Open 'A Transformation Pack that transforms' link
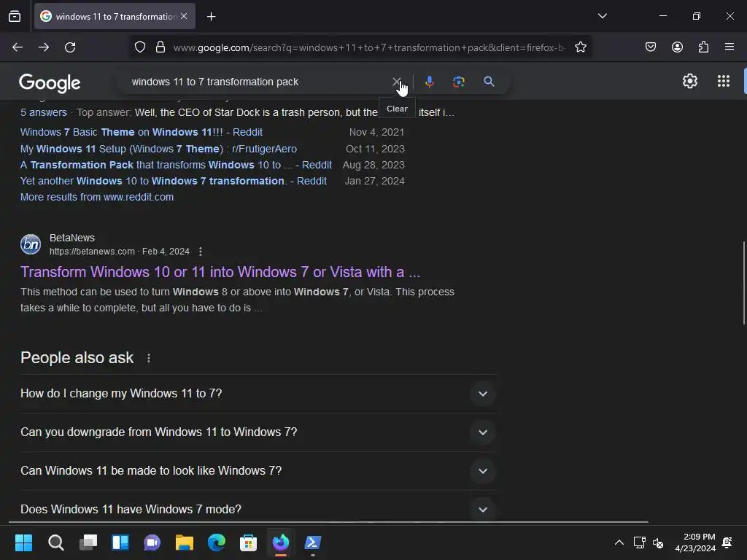Image resolution: width=747 pixels, height=560 pixels. 176,165
